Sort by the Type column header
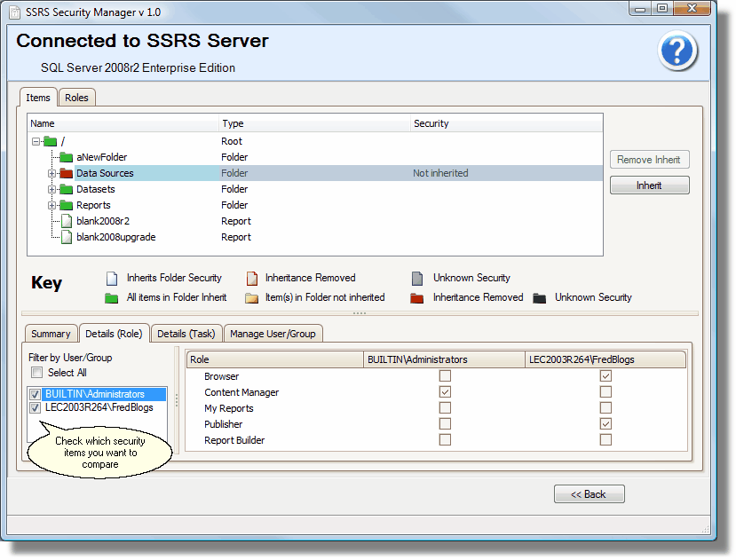Screen dimensions: 736x560 coord(314,123)
